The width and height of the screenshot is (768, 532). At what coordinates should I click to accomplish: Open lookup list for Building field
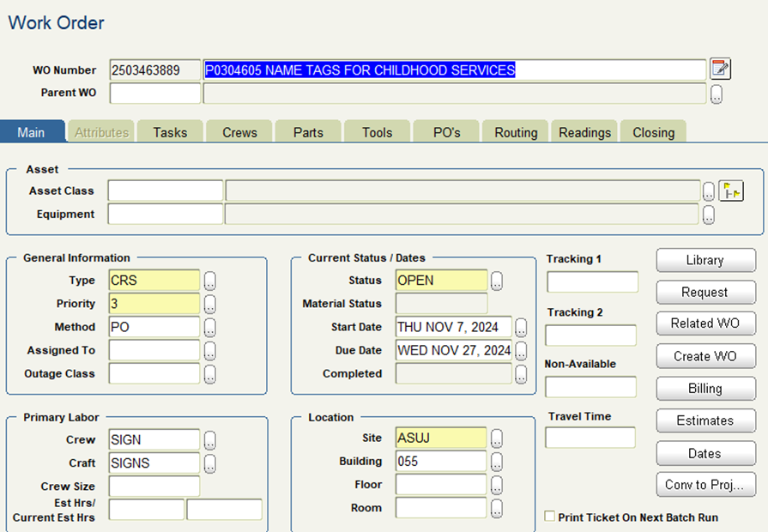coord(496,462)
